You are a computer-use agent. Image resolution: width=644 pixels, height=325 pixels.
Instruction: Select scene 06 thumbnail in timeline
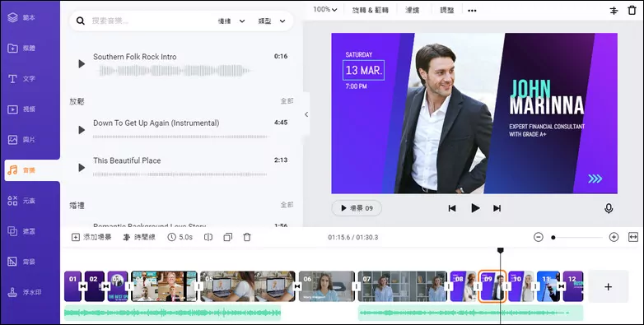[x=327, y=286]
